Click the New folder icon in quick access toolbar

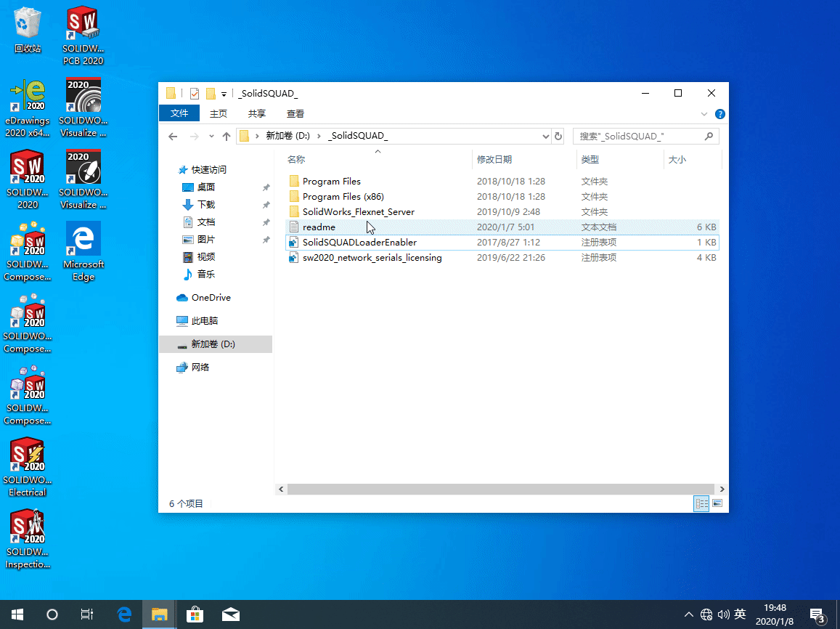coord(211,94)
